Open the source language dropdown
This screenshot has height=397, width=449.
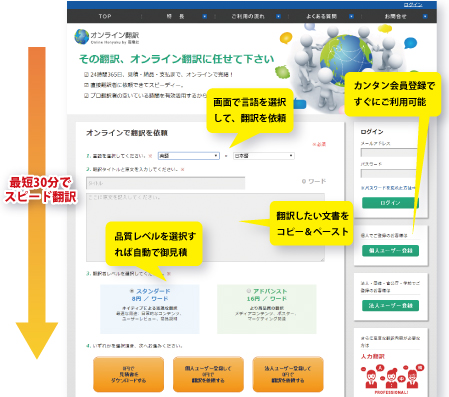[x=189, y=156]
